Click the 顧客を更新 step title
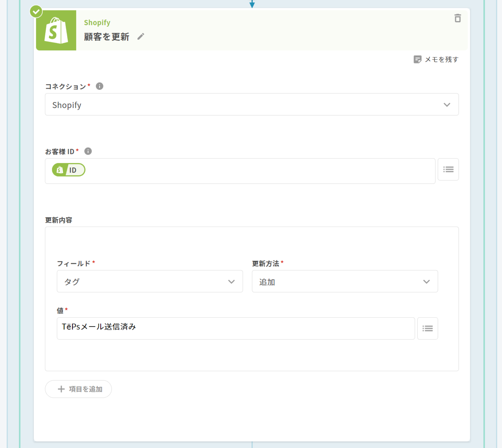The height and width of the screenshot is (448, 502). coord(106,37)
